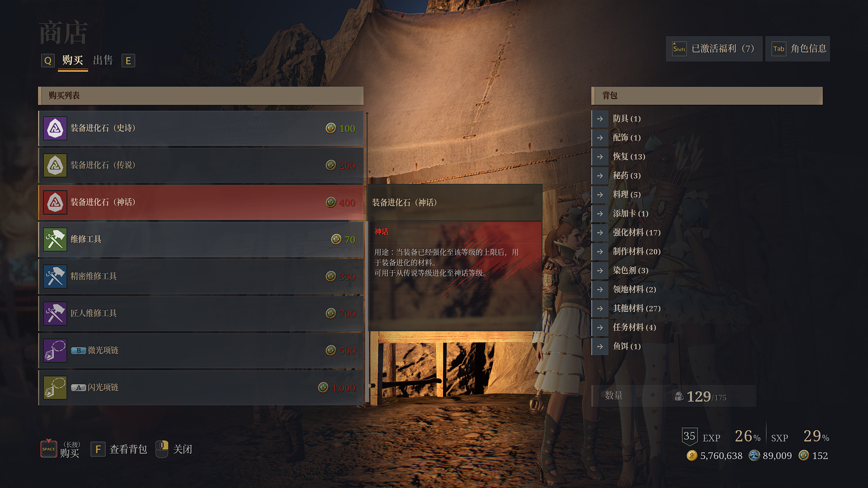The image size is (868, 488).
Task: Expand the 恢复 (13) category arrow
Action: pos(600,157)
